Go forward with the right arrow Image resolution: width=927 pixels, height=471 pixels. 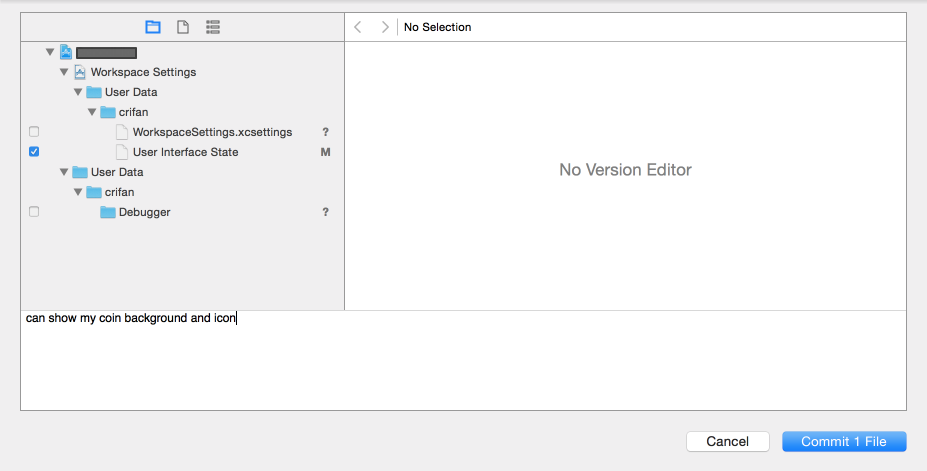385,27
